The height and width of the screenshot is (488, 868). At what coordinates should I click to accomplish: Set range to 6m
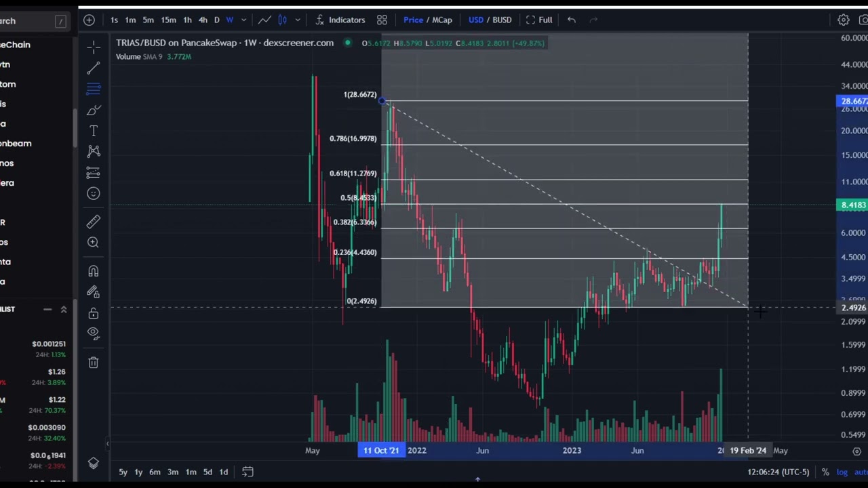(x=155, y=472)
